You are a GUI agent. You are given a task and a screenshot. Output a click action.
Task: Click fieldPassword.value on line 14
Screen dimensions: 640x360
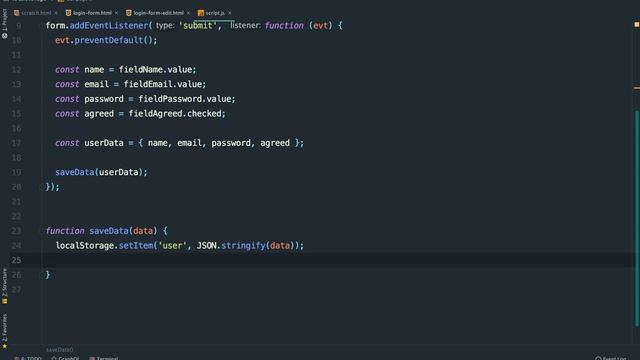tap(185, 99)
